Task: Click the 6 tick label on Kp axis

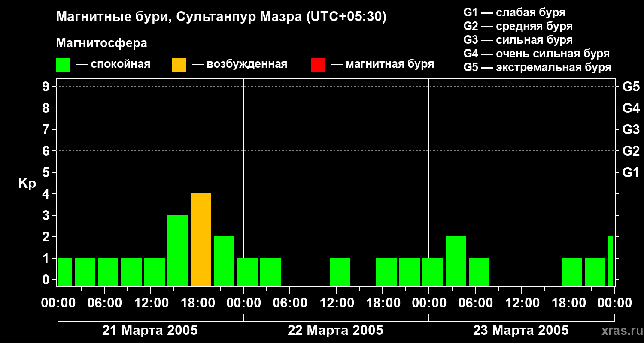Action: [x=47, y=151]
